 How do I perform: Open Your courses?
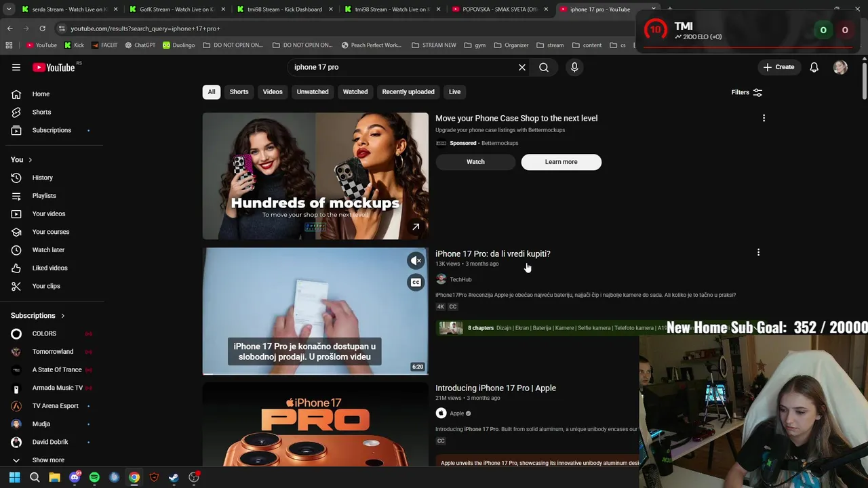tap(52, 232)
